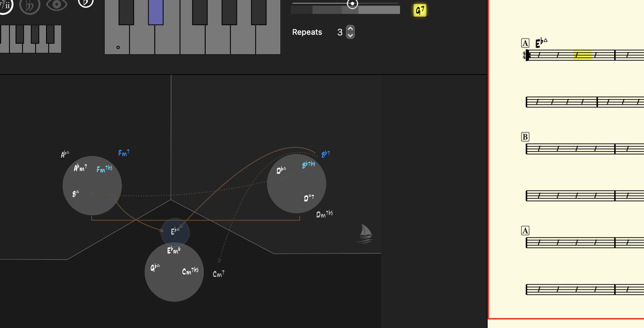This screenshot has height=328, width=644.
Task: Click the Fm7 chord label
Action: pyautogui.click(x=123, y=153)
